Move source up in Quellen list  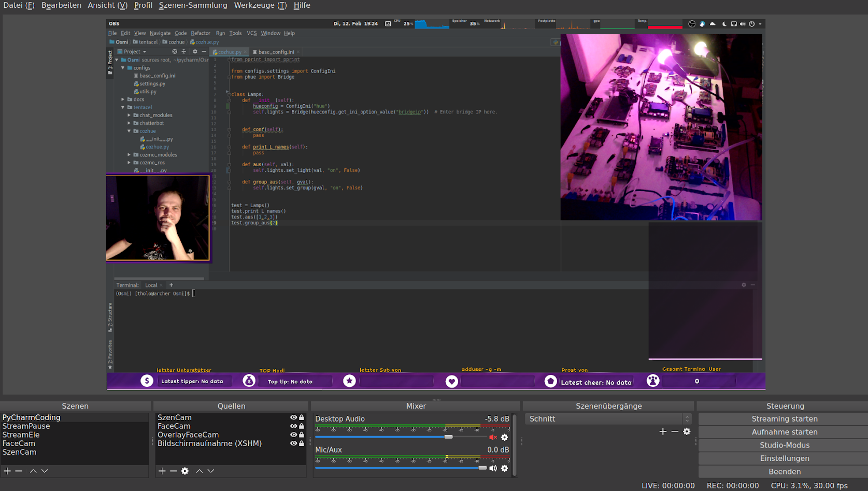point(200,471)
